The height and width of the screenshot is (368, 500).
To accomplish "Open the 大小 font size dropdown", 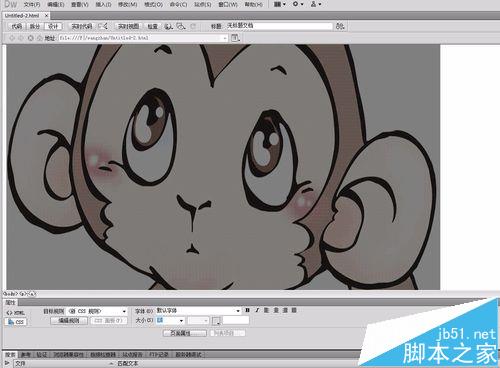I will click(170, 320).
